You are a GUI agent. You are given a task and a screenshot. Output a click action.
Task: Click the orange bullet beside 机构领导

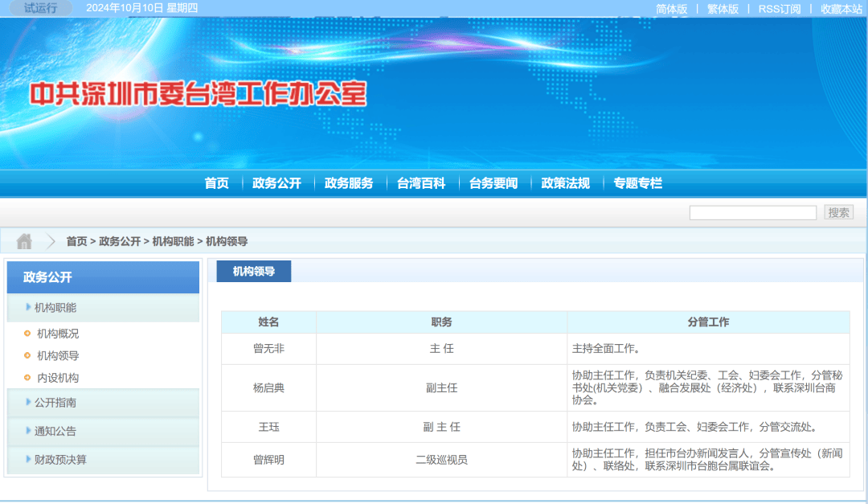(x=27, y=355)
